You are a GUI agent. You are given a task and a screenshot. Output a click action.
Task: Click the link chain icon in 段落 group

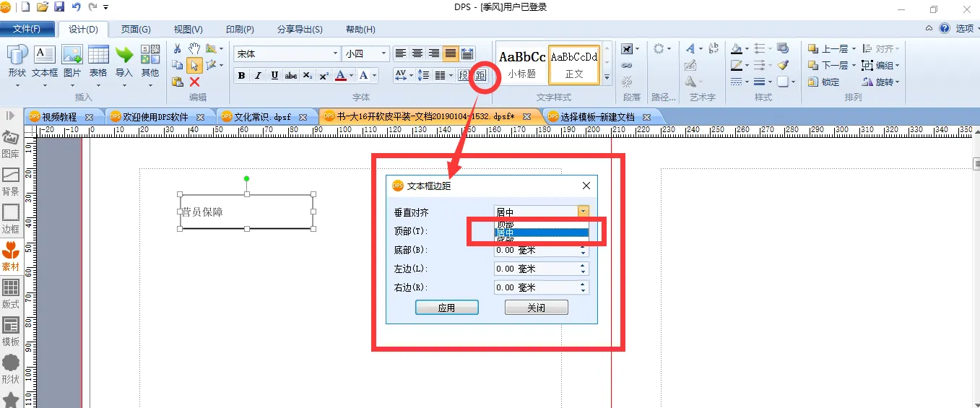(x=627, y=65)
